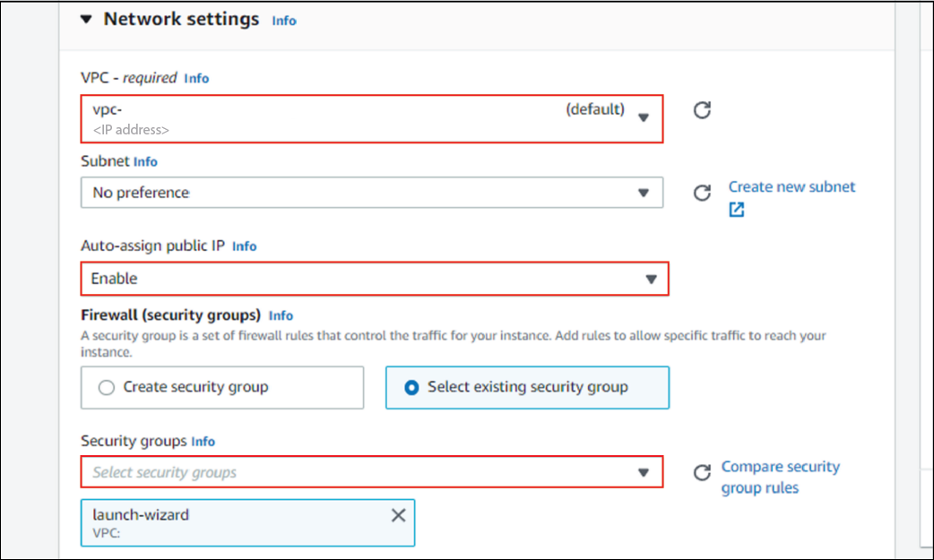This screenshot has height=560, width=934.
Task: Open the Subnet No preference dropdown
Action: (372, 193)
